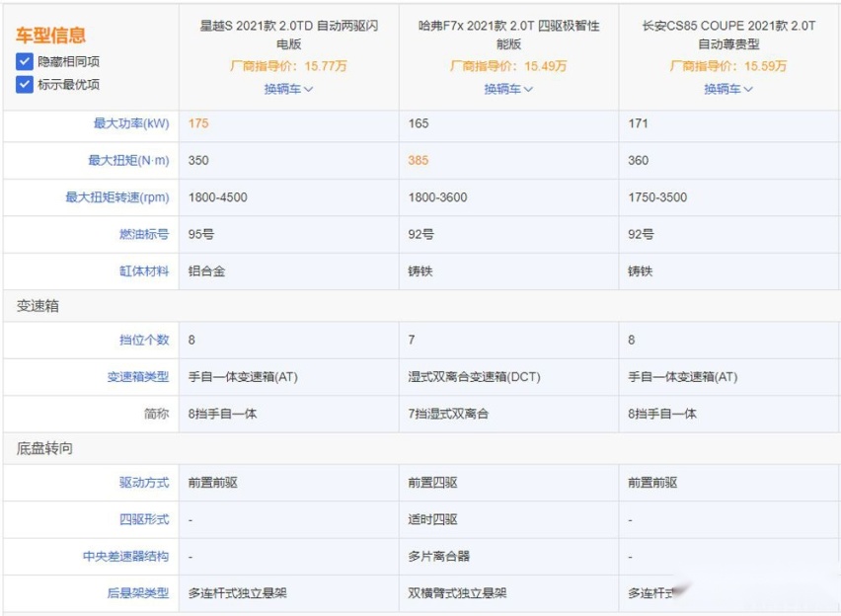Click 最大功率(kW) parameter link
Image resolution: width=841 pixels, height=616 pixels.
131,123
